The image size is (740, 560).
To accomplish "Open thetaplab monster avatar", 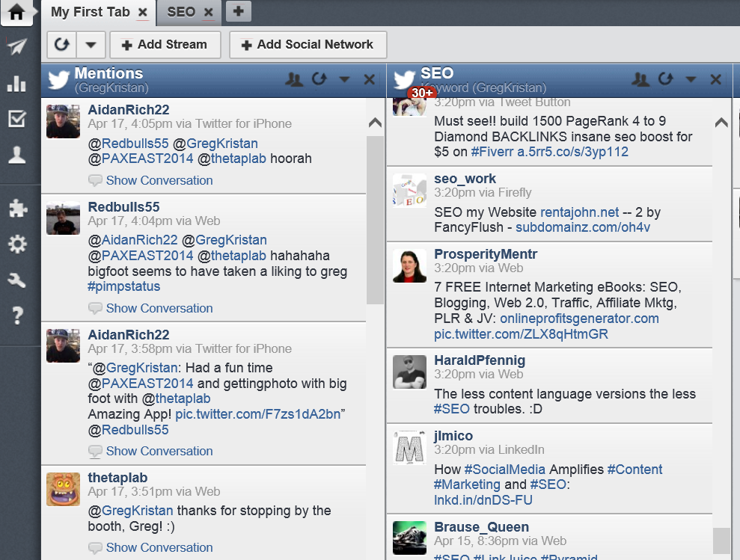I will (x=64, y=489).
